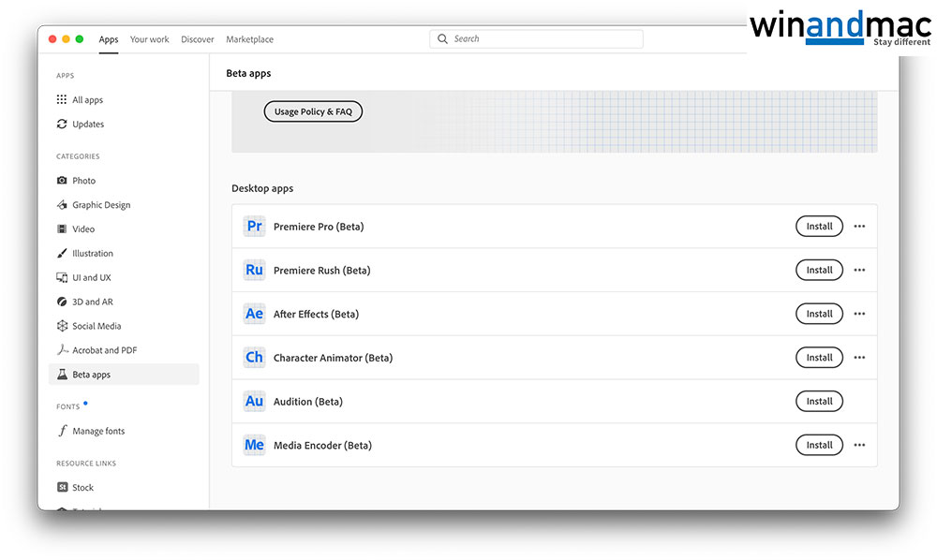
Task: Click in the Search field
Action: pyautogui.click(x=543, y=39)
